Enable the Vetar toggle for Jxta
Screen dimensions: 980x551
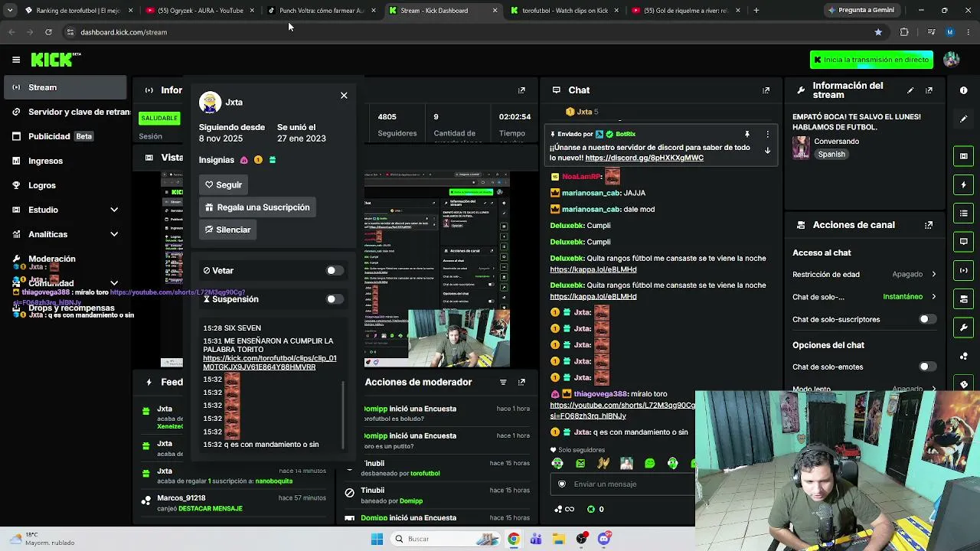pos(335,270)
